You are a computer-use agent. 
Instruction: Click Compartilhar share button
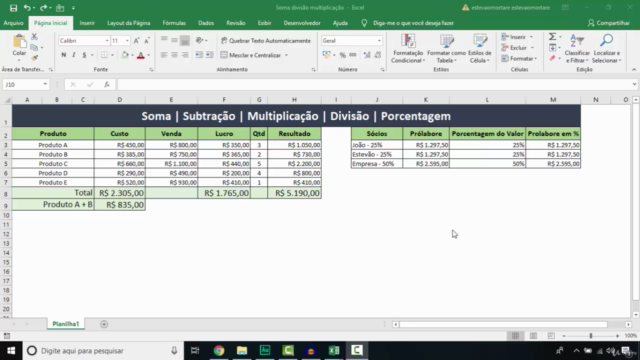(609, 23)
